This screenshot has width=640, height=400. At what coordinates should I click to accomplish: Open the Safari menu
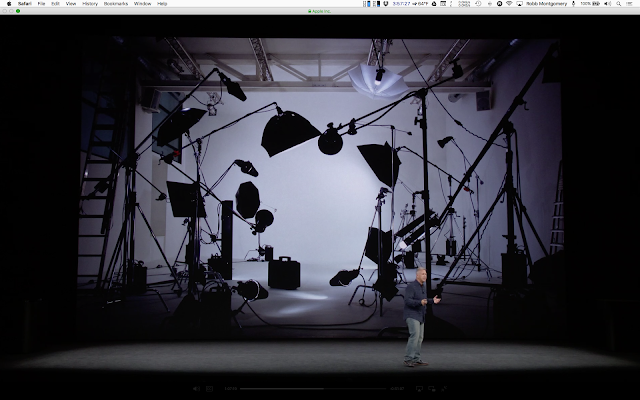pos(24,4)
